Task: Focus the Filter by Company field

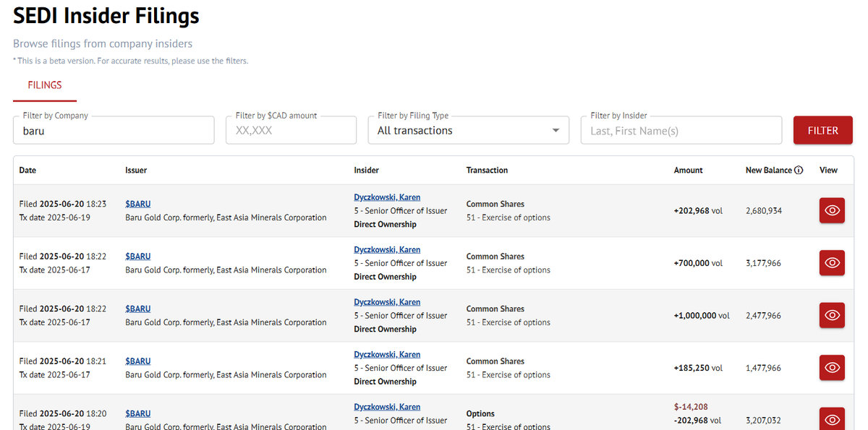Action: point(114,130)
